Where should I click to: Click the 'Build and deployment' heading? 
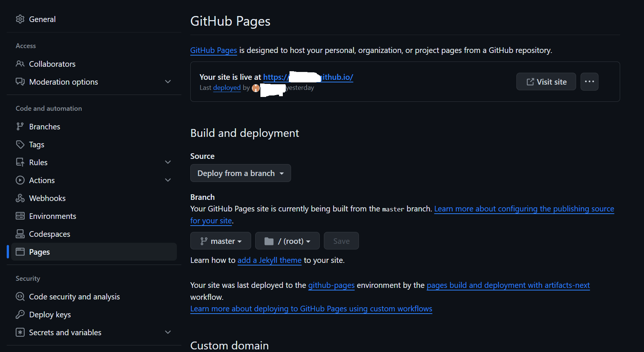pos(245,133)
